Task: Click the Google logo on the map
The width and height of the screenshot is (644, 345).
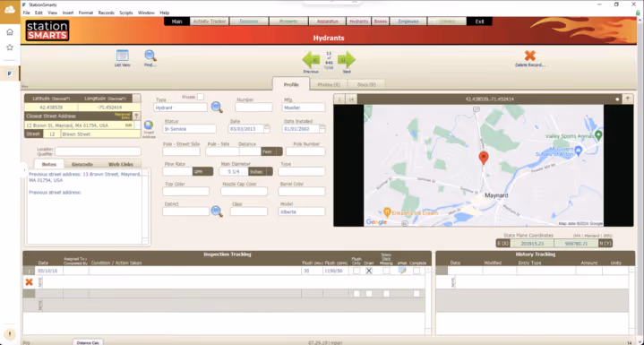Action: (x=376, y=222)
